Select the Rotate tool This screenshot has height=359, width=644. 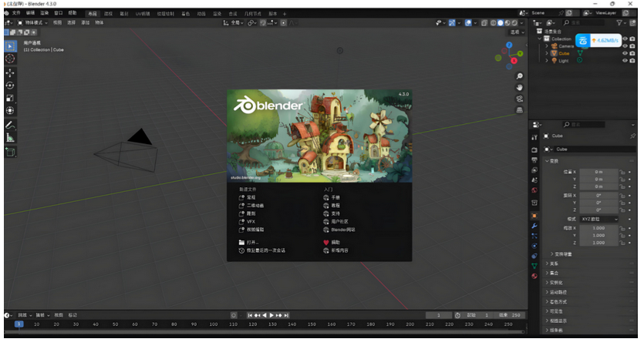click(x=10, y=86)
